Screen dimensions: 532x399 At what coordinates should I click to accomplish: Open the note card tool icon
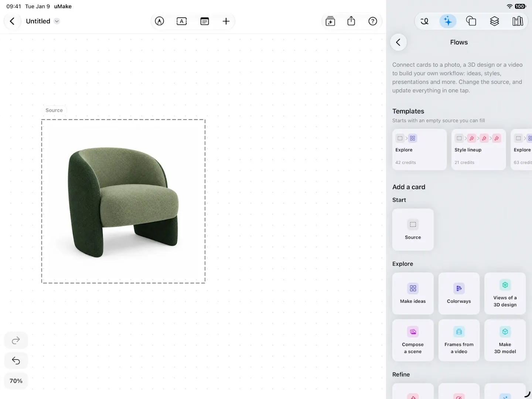pos(204,21)
